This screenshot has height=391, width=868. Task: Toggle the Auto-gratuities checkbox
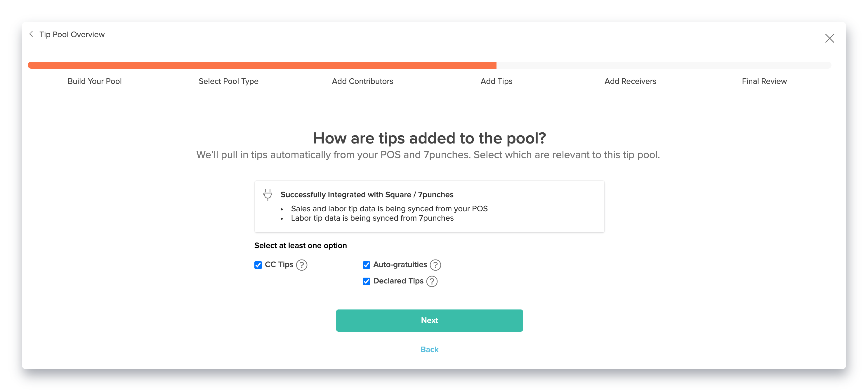[366, 265]
